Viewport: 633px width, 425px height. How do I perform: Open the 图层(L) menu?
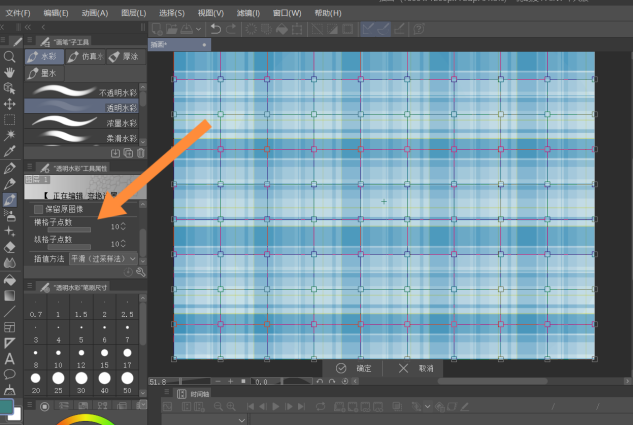tap(132, 13)
